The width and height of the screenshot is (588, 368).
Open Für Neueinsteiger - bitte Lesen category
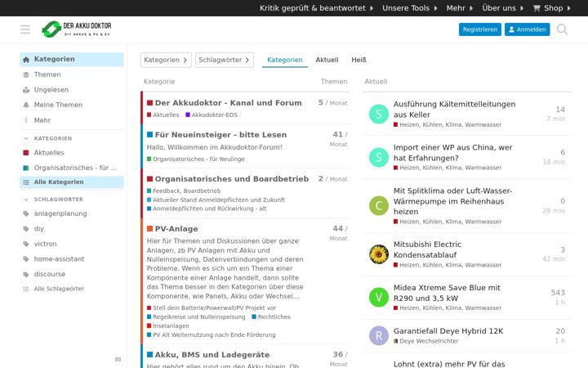click(220, 135)
